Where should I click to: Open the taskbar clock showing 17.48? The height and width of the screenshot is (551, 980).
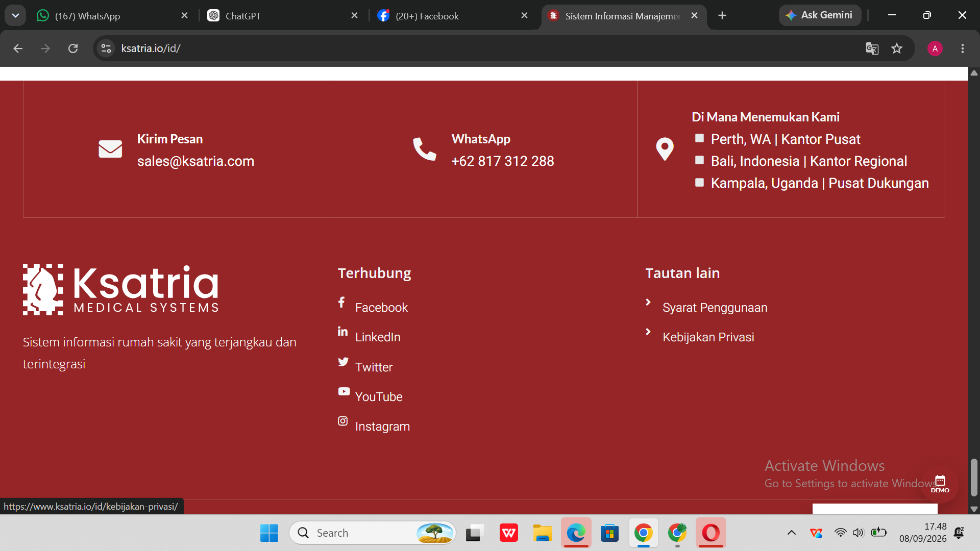point(923,533)
